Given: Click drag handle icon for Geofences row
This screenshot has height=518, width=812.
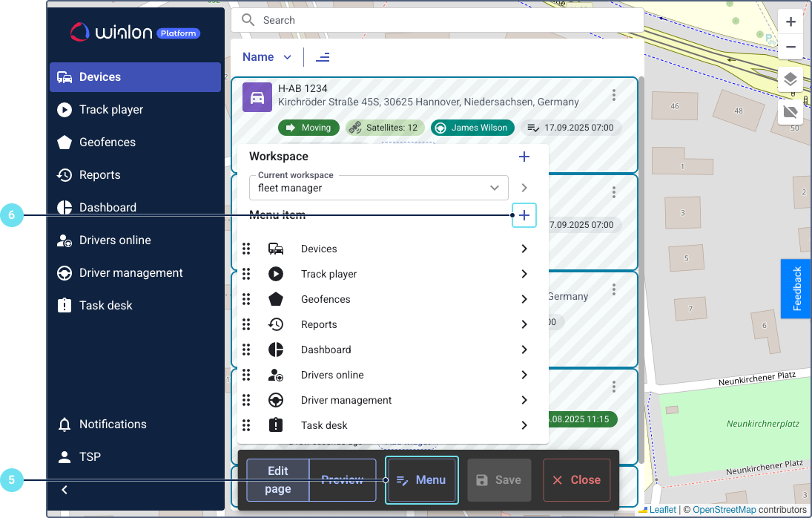Looking at the screenshot, I should point(246,299).
